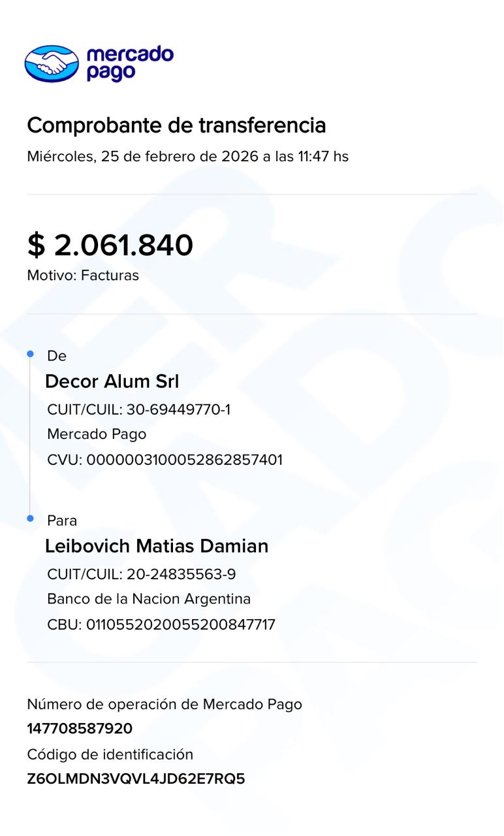Select the Comprobante de transferencia heading
Viewport: 504px width, 836px height.
(176, 125)
